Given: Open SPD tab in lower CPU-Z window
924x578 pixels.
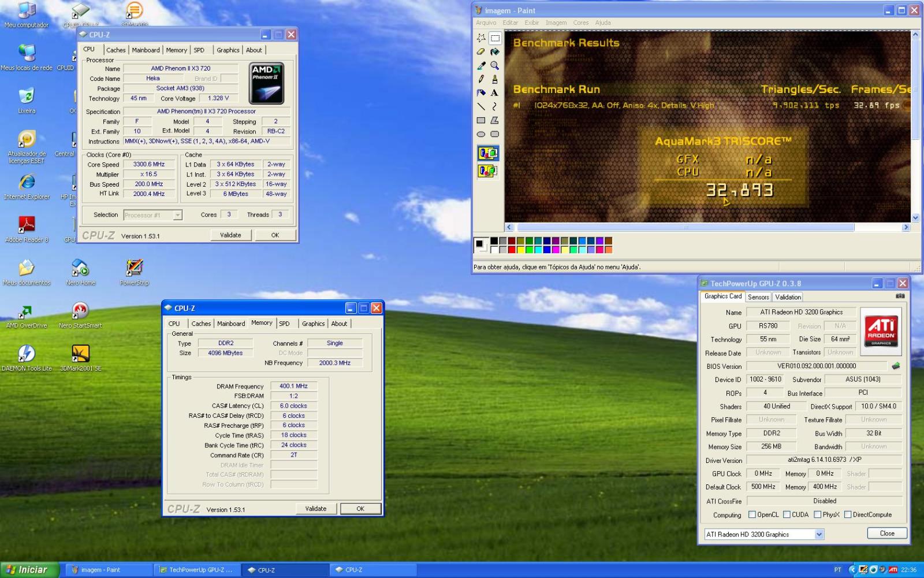Looking at the screenshot, I should (284, 324).
